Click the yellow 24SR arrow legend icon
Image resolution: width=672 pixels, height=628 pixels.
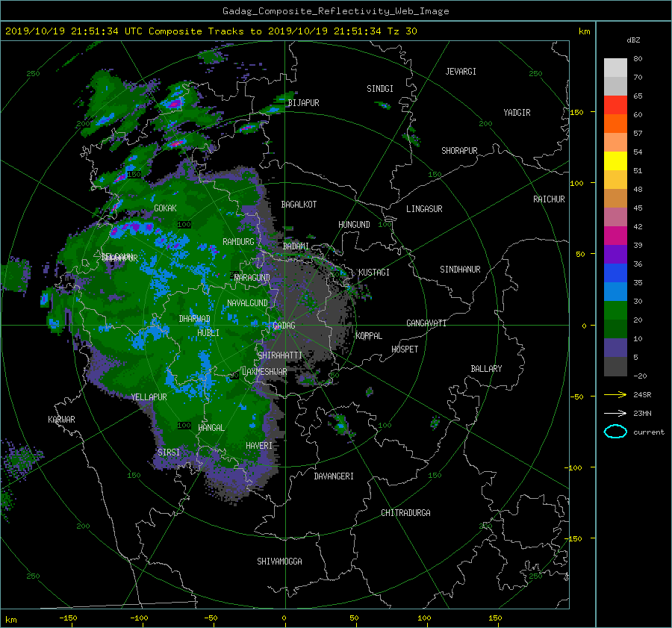[x=615, y=394]
